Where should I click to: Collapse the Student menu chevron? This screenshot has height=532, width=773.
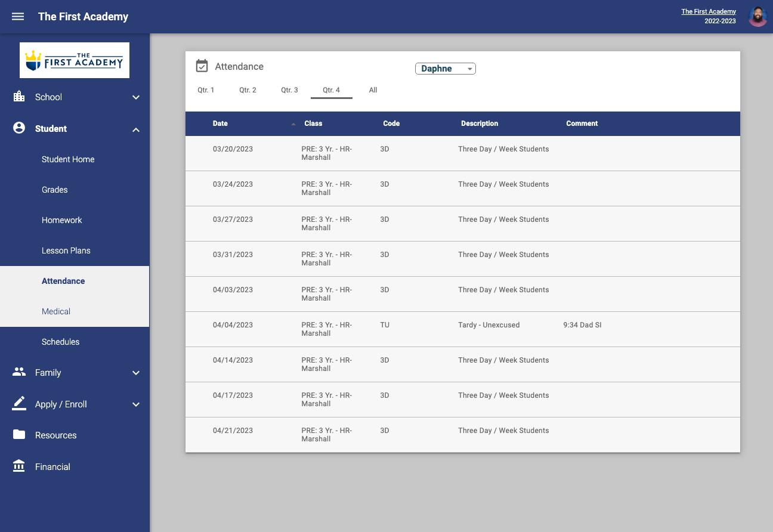click(x=136, y=129)
